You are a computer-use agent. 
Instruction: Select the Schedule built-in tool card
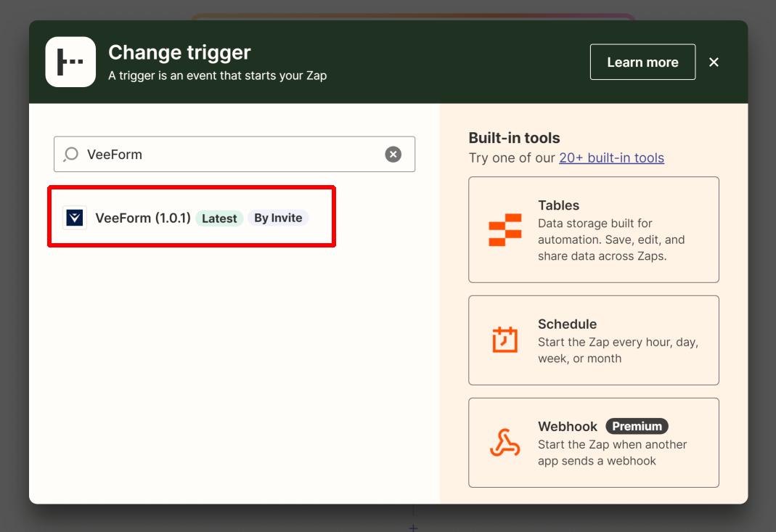[x=593, y=340]
